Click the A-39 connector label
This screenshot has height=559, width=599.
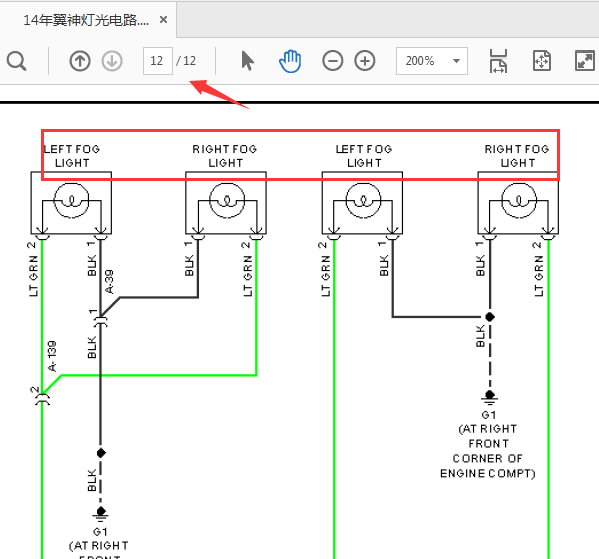(109, 282)
